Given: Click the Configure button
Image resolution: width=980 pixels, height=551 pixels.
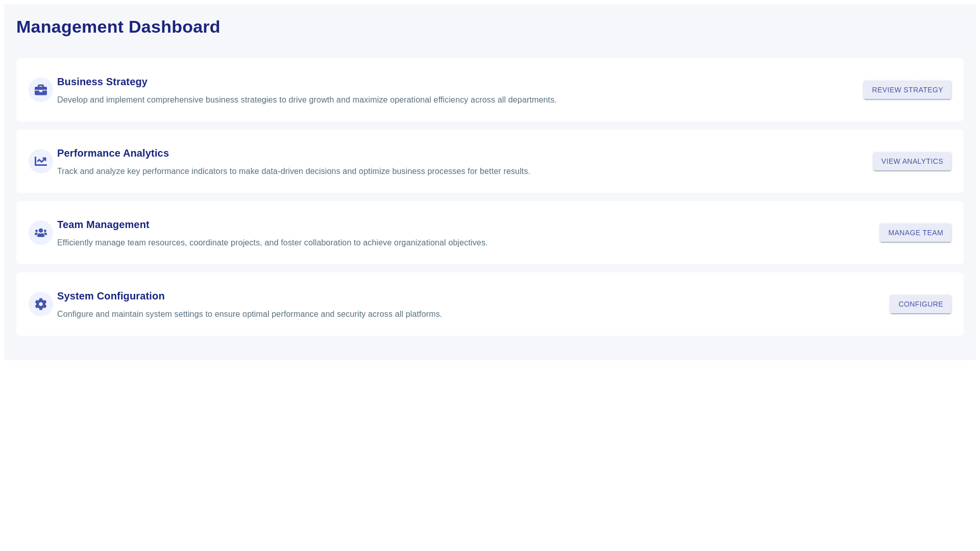Looking at the screenshot, I should tap(920, 304).
